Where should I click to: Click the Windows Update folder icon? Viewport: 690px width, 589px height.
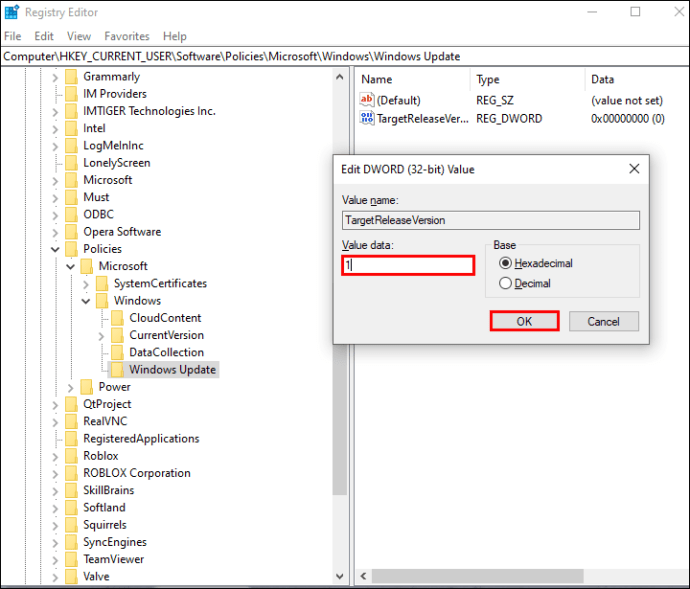(117, 369)
